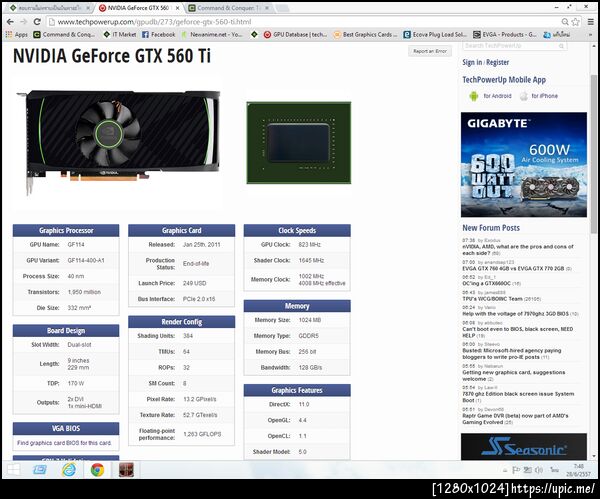Close the Command & Conquer tab
The image size is (600, 499).
[267, 8]
